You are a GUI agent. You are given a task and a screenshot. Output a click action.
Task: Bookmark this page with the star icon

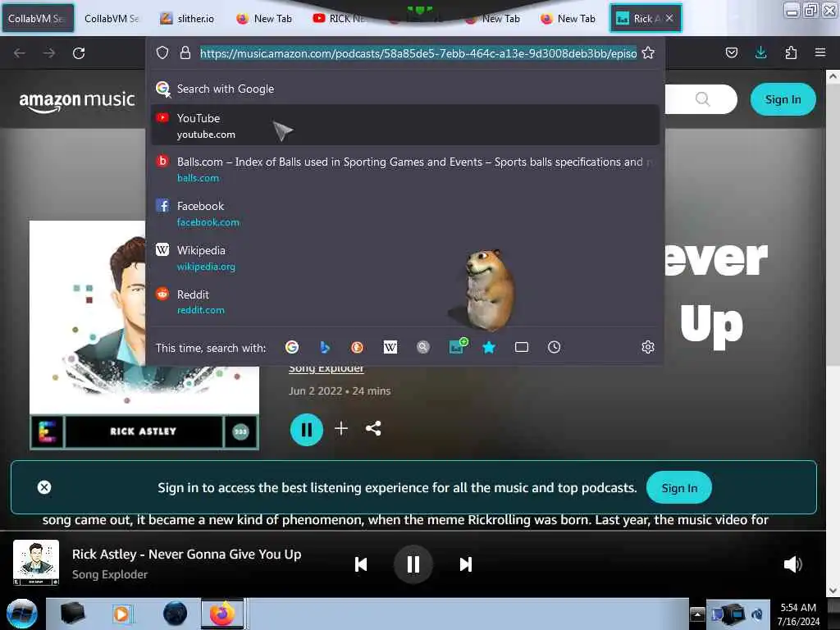coord(648,52)
